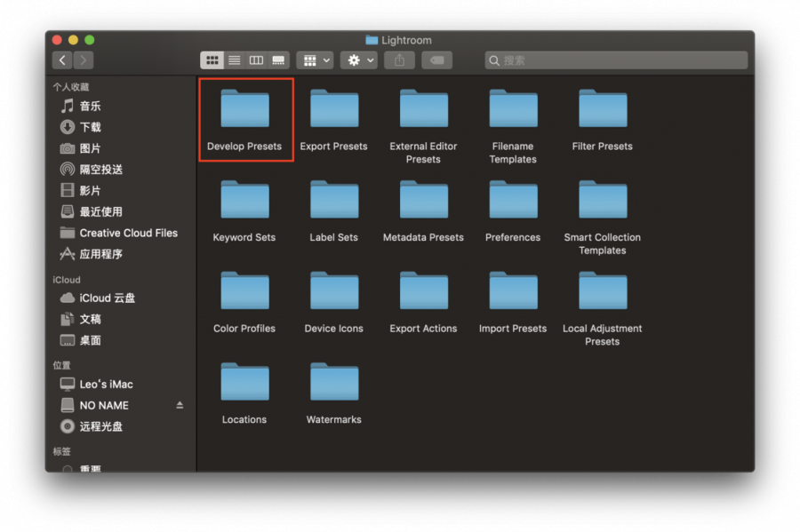
Task: Open Creative Cloud Files in the sidebar
Action: pos(121,233)
